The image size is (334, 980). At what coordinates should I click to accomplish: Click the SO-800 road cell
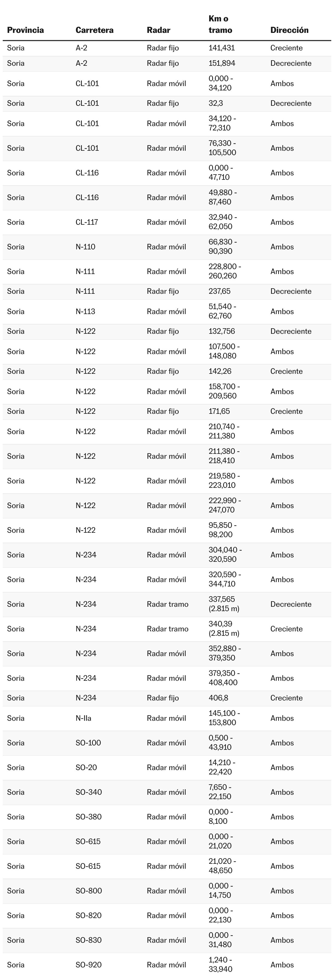(88, 891)
